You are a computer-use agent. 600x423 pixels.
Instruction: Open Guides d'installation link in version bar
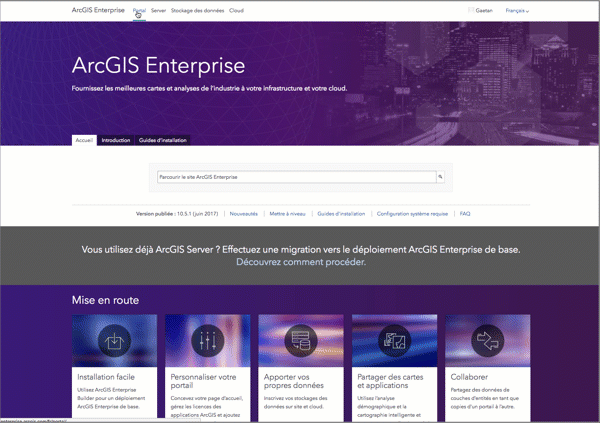pyautogui.click(x=341, y=214)
